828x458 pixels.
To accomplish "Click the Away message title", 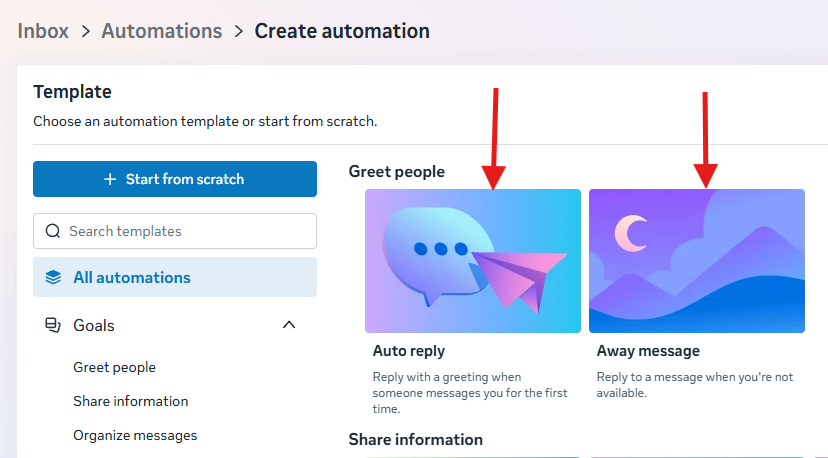I will (x=648, y=351).
